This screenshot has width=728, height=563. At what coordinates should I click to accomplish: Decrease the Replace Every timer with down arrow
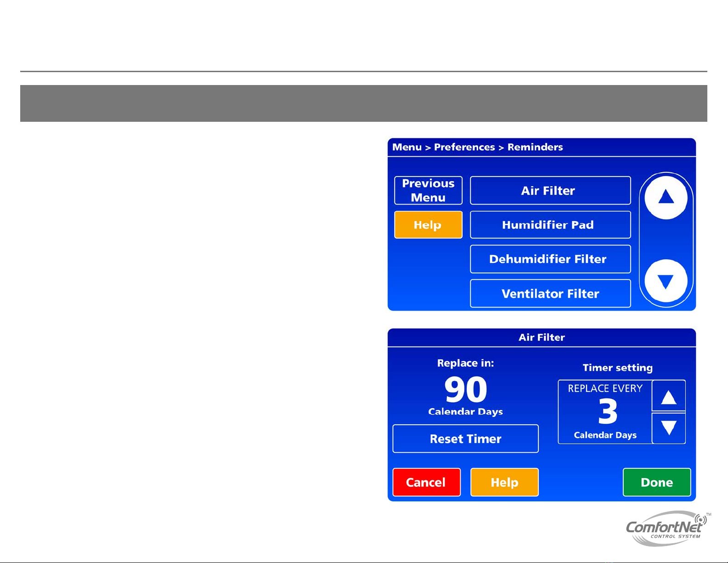point(668,428)
